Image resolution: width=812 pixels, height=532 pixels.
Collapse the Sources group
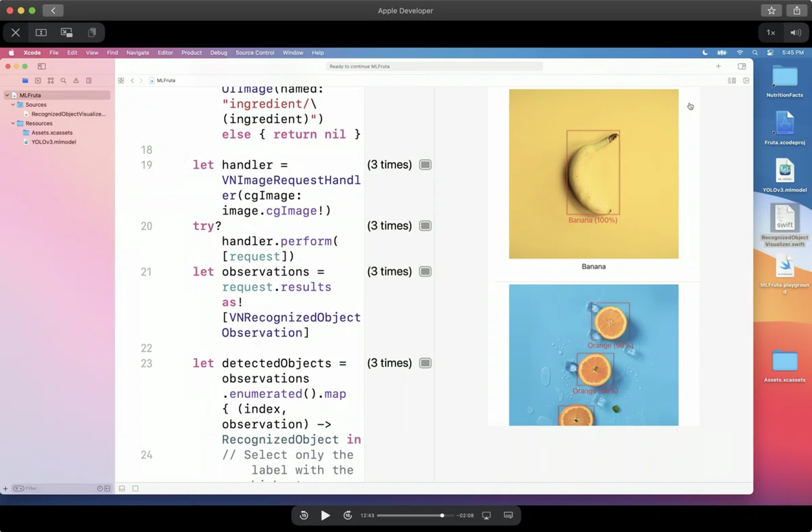13,105
